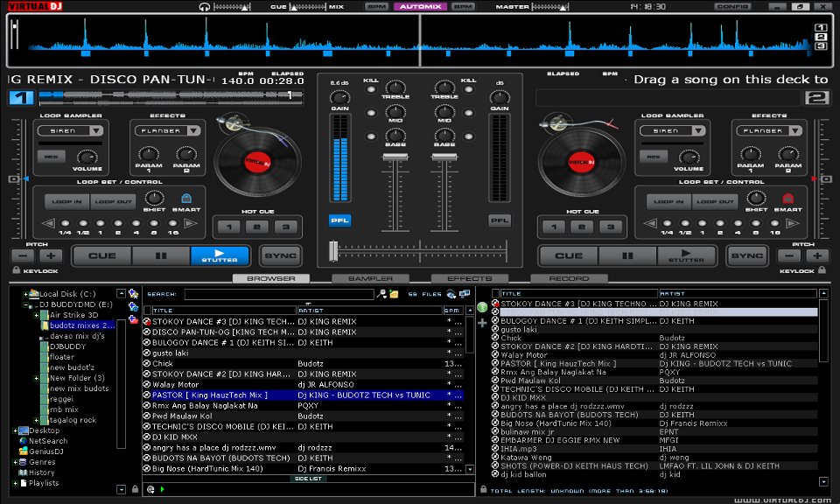
Task: Toggle PFL monitoring on the left deck
Action: (x=339, y=220)
